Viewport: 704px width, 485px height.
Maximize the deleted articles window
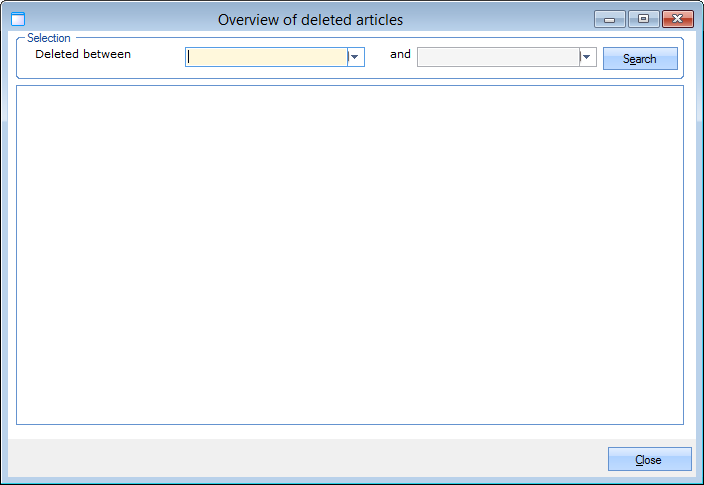[643, 19]
